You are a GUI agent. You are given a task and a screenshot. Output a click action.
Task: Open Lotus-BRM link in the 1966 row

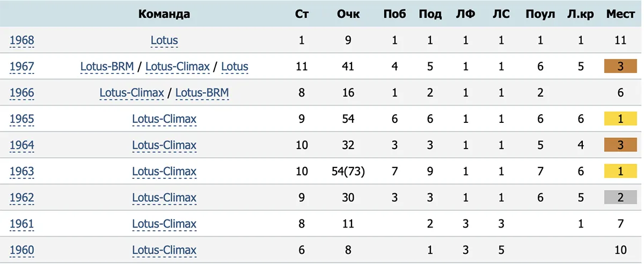click(202, 93)
